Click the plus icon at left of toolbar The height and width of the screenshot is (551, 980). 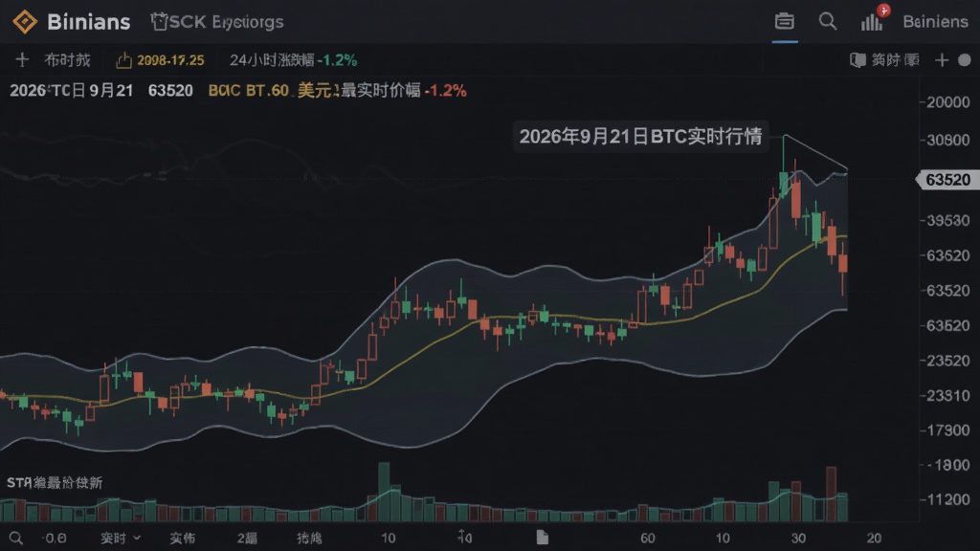22,60
